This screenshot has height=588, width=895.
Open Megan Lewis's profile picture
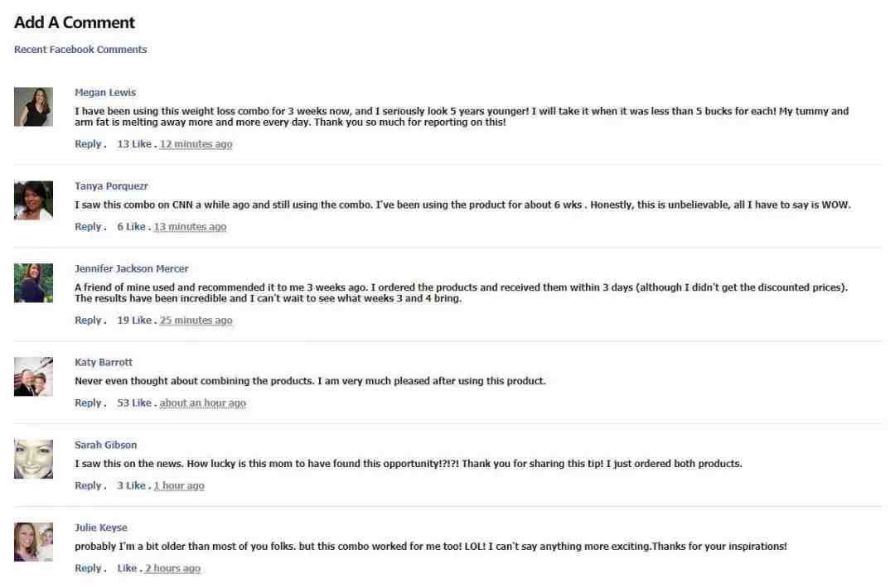pyautogui.click(x=33, y=107)
